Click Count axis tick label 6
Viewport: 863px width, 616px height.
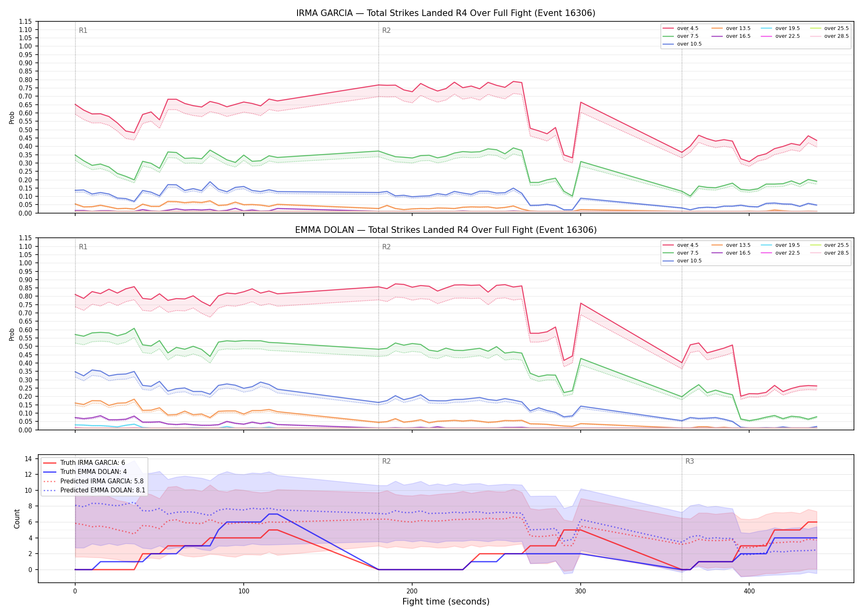coord(30,522)
